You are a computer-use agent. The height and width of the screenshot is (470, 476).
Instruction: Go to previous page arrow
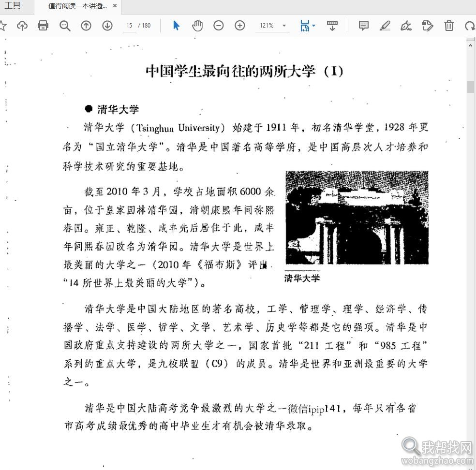pos(86,26)
